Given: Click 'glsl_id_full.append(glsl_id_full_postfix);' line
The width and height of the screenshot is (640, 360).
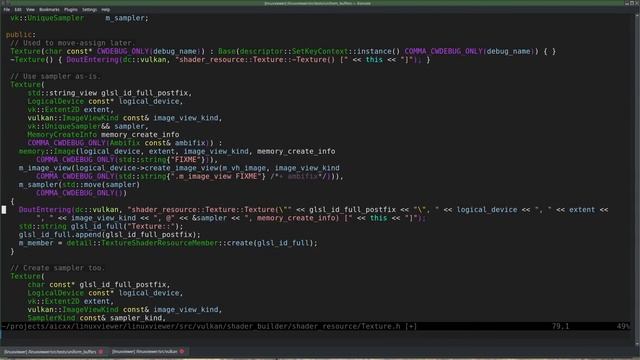Looking at the screenshot, I should tap(109, 235).
